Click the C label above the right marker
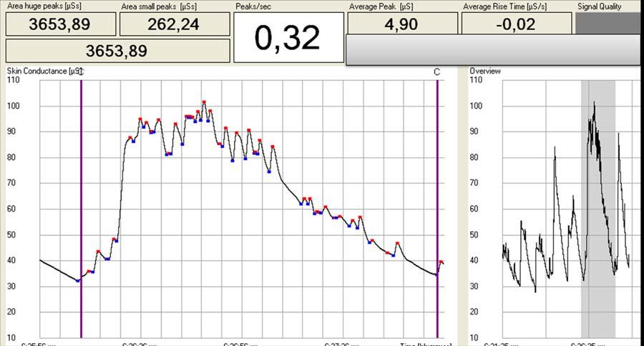The image size is (644, 346). (x=436, y=72)
